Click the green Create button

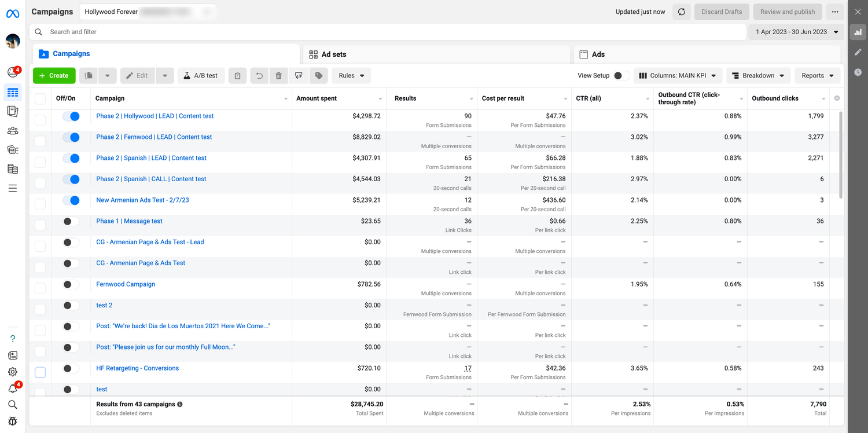(x=54, y=75)
